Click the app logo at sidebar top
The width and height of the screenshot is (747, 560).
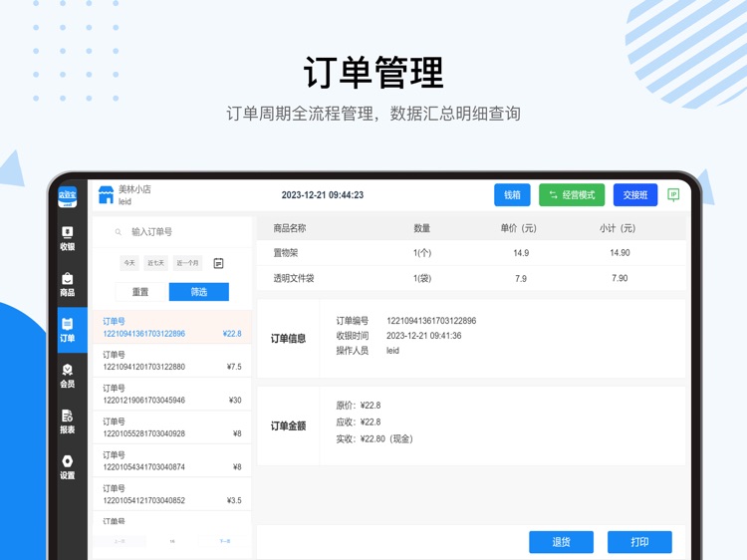pyautogui.click(x=67, y=197)
